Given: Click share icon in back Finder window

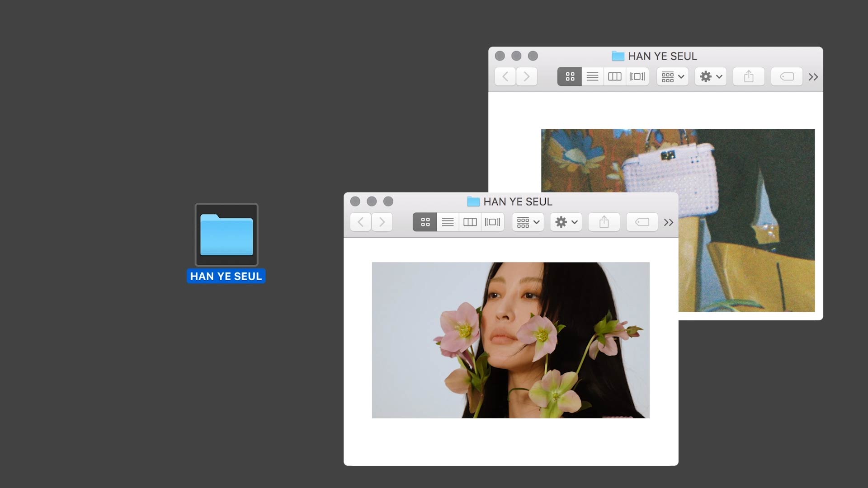Looking at the screenshot, I should pyautogui.click(x=749, y=76).
